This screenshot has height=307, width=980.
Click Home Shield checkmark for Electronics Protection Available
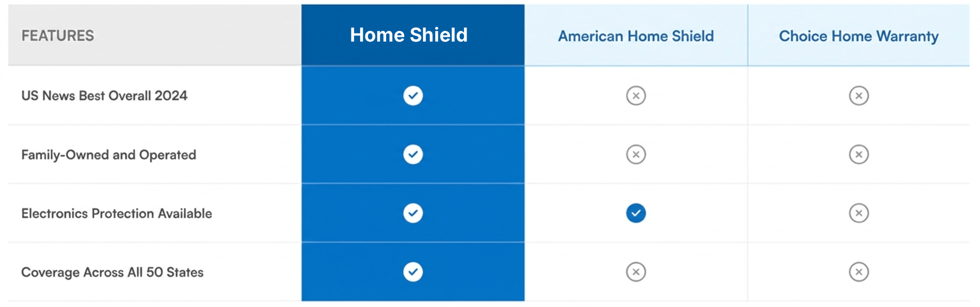tap(413, 213)
